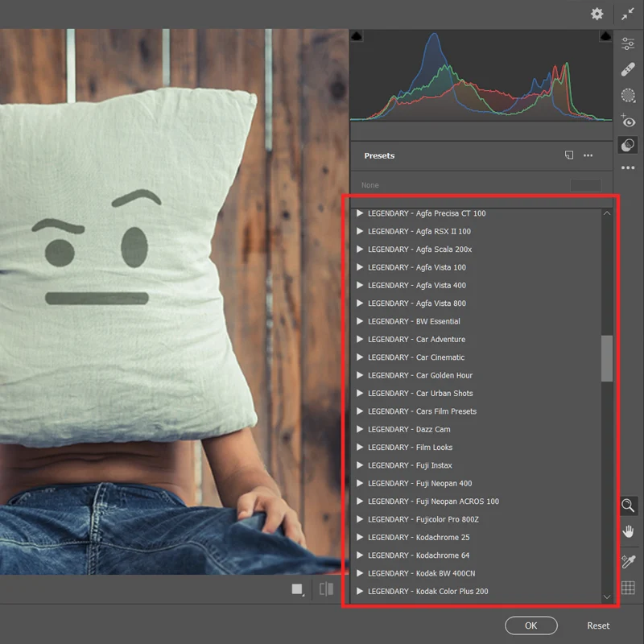Image resolution: width=644 pixels, height=644 pixels.
Task: Toggle highlight clipping warning in histogram
Action: (605, 36)
